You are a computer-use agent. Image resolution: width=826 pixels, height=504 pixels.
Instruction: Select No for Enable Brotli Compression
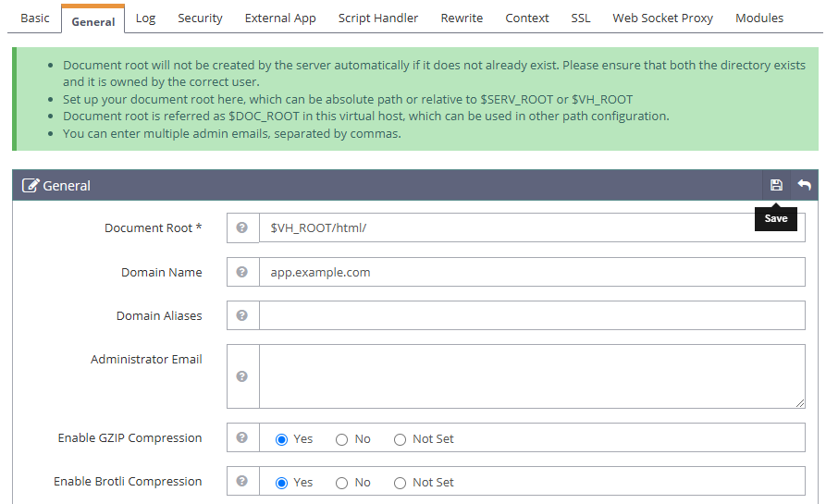[x=342, y=483]
